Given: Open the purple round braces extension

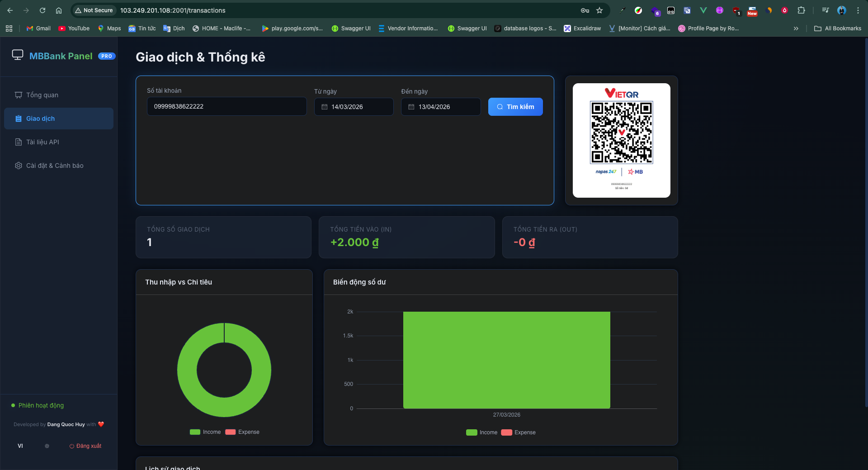Looking at the screenshot, I should pos(720,10).
